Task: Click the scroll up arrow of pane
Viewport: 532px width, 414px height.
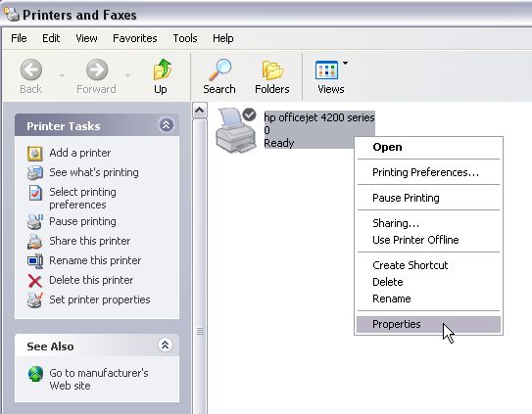Action: [x=200, y=111]
